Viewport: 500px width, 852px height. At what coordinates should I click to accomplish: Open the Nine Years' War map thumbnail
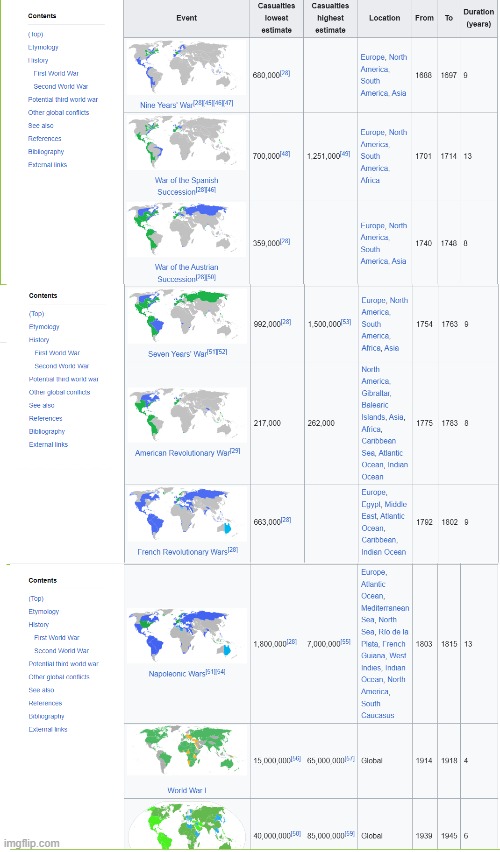point(186,68)
